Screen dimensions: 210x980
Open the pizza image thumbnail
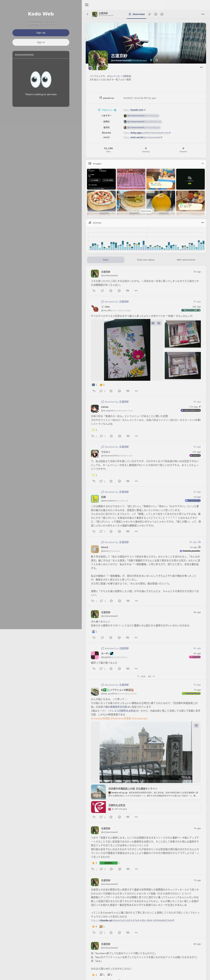[101, 201]
